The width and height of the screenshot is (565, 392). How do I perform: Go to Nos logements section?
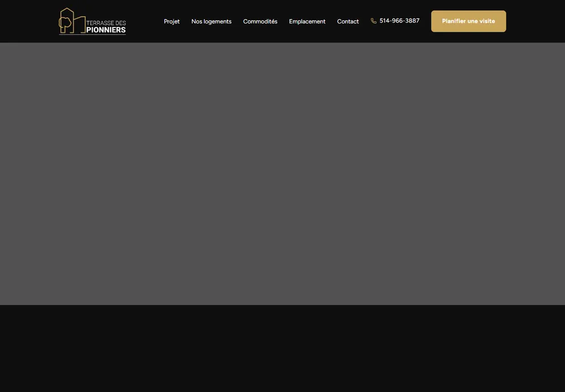point(211,21)
